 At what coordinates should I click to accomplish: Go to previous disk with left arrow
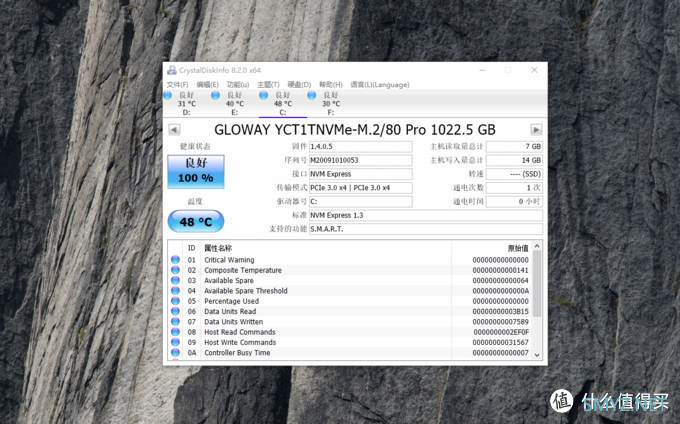(x=174, y=130)
